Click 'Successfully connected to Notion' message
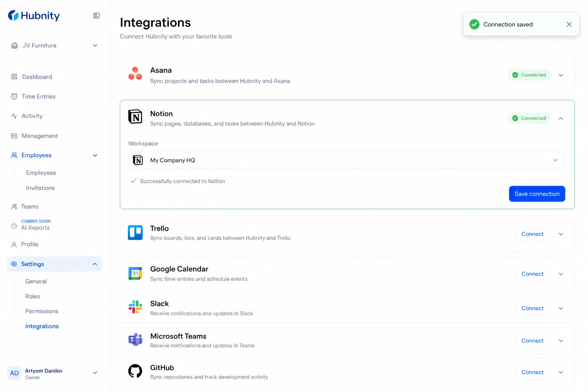Viewport: 588px width, 392px height. tap(182, 181)
